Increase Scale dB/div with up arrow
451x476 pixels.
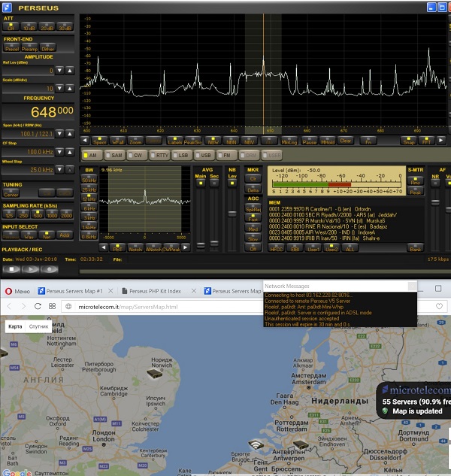pyautogui.click(x=70, y=88)
